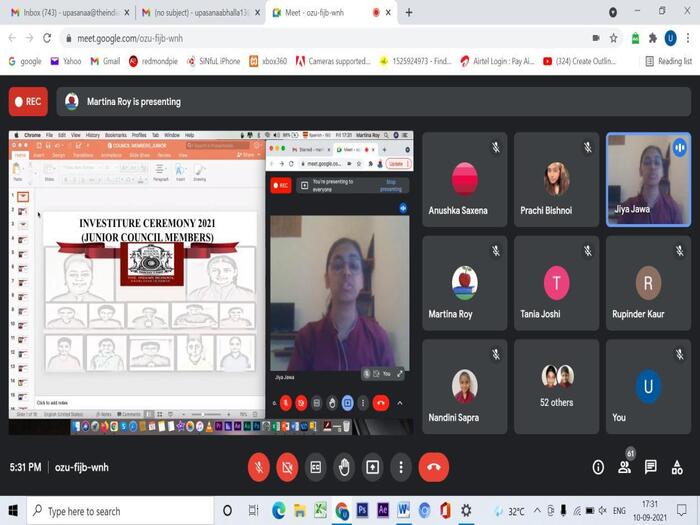Turn on the camera in Meet controls

[x=287, y=467]
